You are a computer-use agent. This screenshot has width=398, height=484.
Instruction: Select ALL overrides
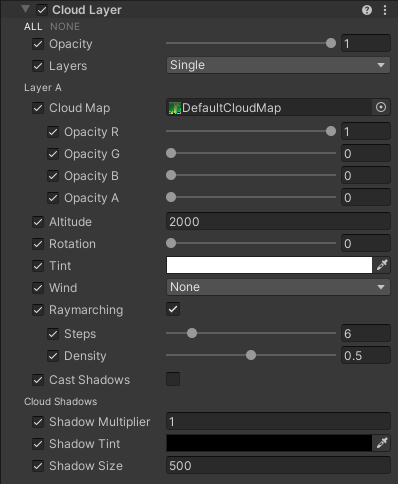point(33,27)
